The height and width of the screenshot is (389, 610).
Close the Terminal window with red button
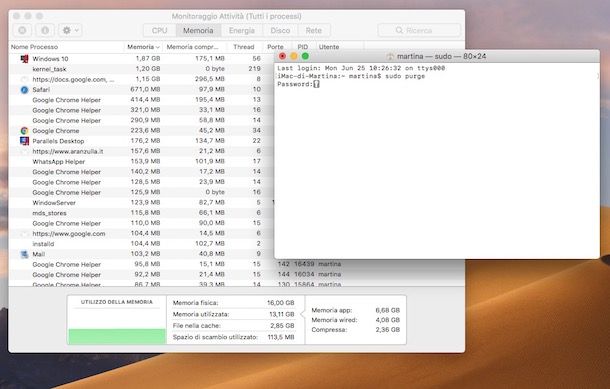click(x=282, y=56)
